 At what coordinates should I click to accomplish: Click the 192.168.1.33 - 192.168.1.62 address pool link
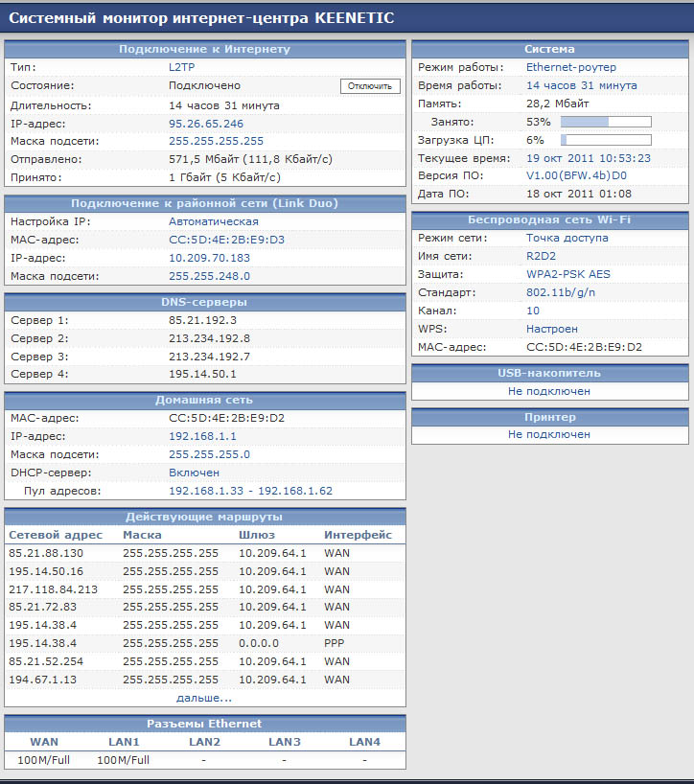click(250, 491)
